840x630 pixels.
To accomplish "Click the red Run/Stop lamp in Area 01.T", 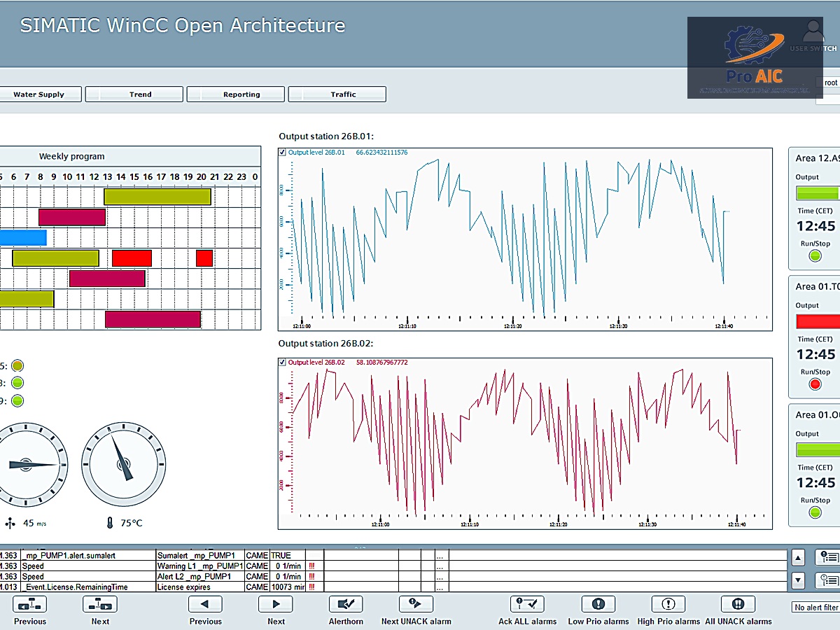I will click(x=815, y=384).
